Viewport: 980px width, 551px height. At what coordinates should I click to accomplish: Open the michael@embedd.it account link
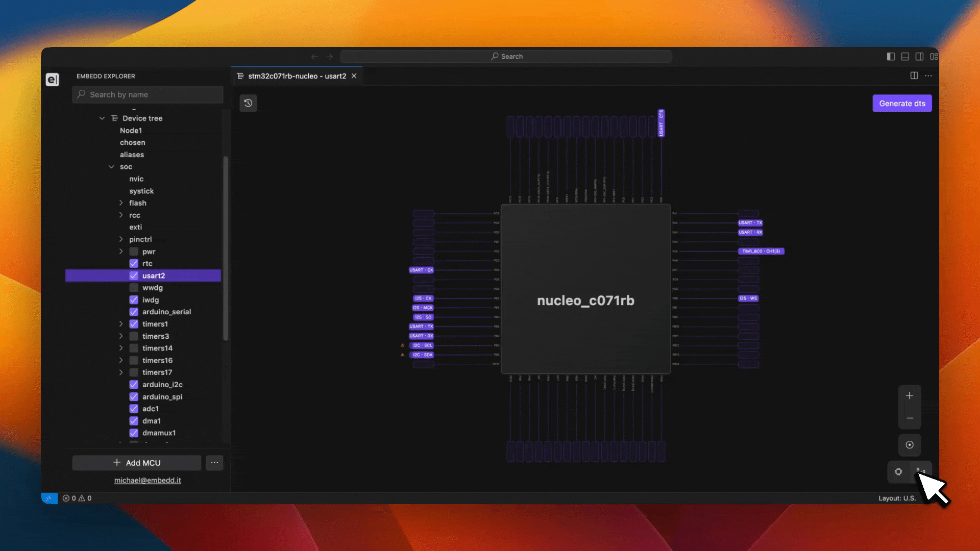147,480
